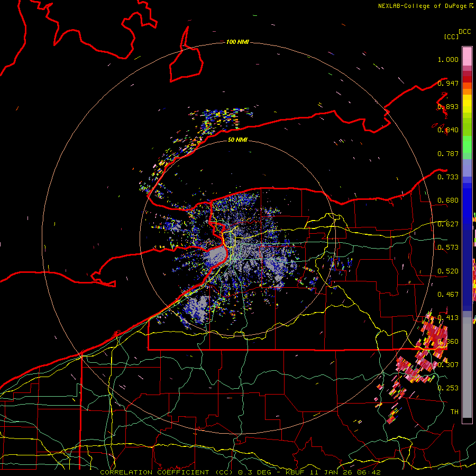This screenshot has height=476, width=476.
Task: Click the Correlation Coefficient KBUF caption at bottom
Action: 240,472
